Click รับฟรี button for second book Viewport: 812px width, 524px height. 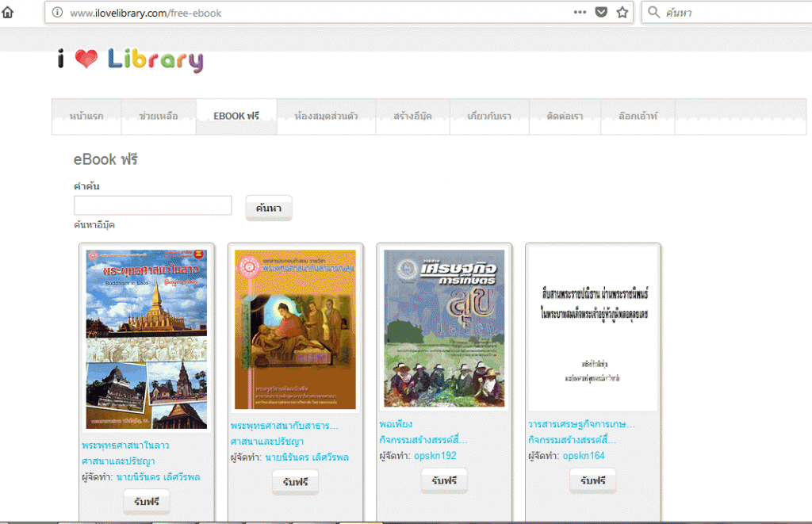295,482
